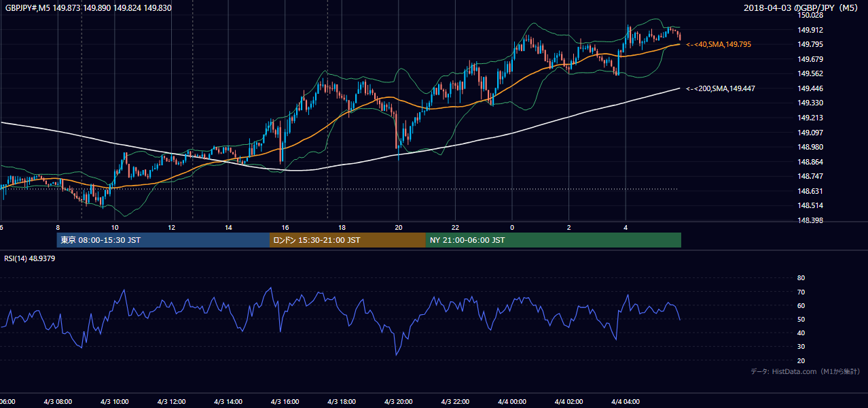
Task: Click the 30 level on RSI axis
Action: tap(801, 347)
